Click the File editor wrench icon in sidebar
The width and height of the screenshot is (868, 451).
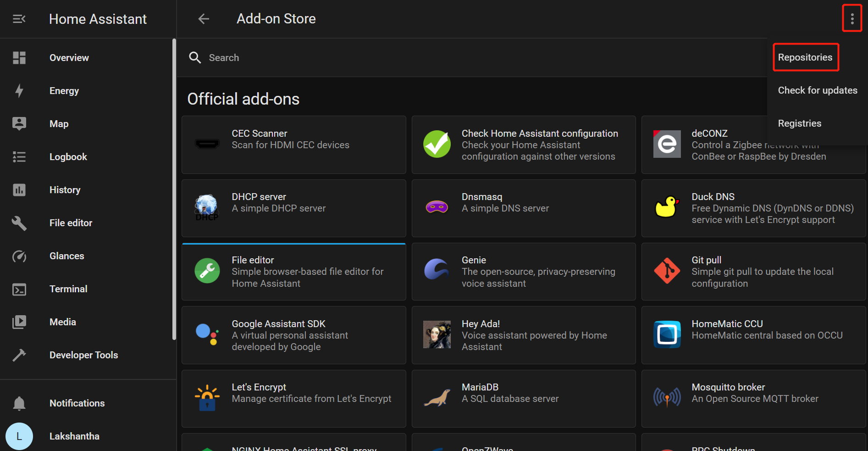tap(19, 223)
